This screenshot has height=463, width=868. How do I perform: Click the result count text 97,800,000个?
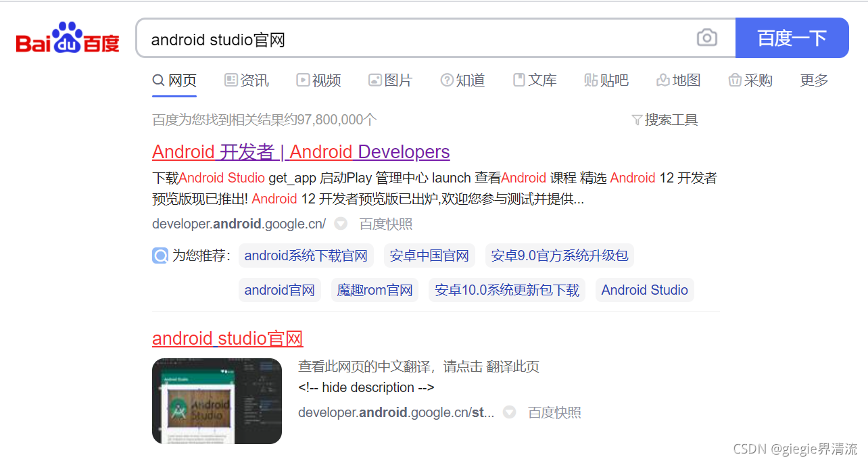[x=337, y=120]
